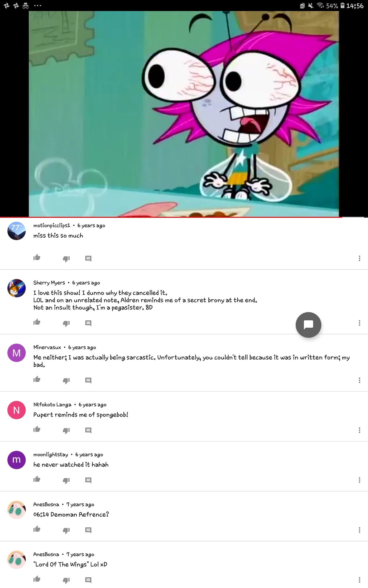The width and height of the screenshot is (368, 588).
Task: Dislike Minervasux's sarcastic comment
Action: [67, 380]
